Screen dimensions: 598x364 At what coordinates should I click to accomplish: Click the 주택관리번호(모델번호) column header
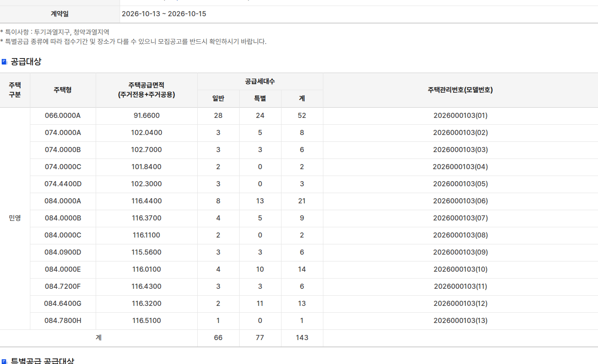[460, 90]
